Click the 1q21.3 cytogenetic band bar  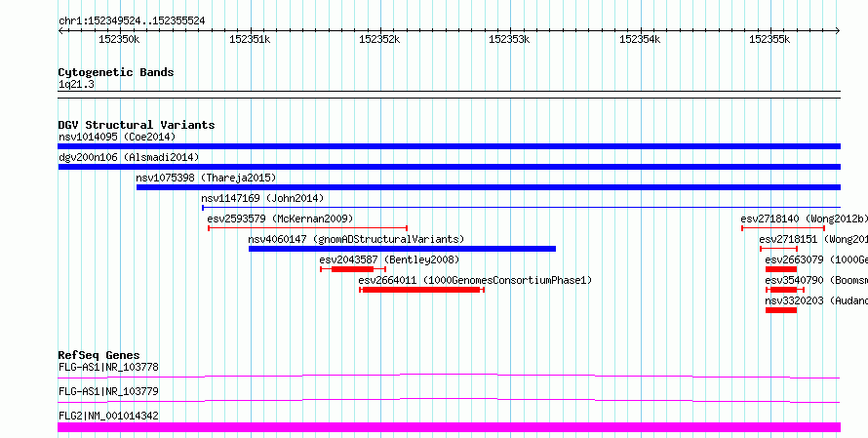coord(449,94)
